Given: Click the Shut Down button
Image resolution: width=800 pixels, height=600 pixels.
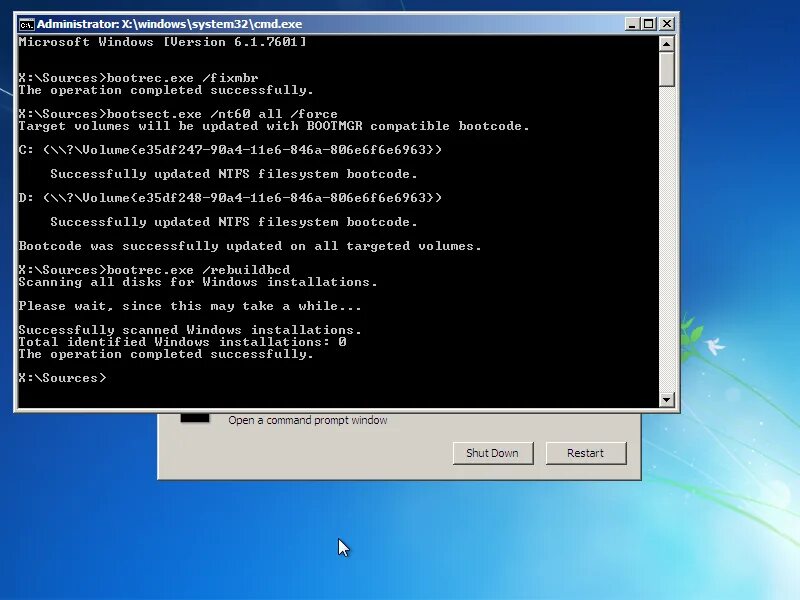Looking at the screenshot, I should click(x=493, y=453).
